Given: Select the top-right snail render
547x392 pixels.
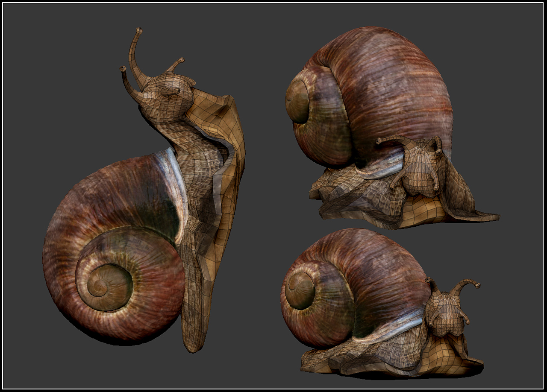Looking at the screenshot, I should pos(392,128).
